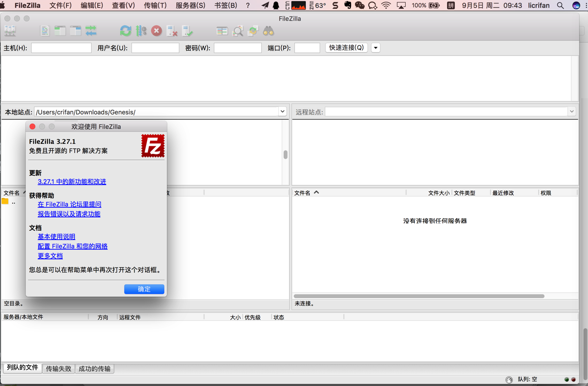Open link 3.27.1 中的新功能和改进

pyautogui.click(x=72, y=181)
